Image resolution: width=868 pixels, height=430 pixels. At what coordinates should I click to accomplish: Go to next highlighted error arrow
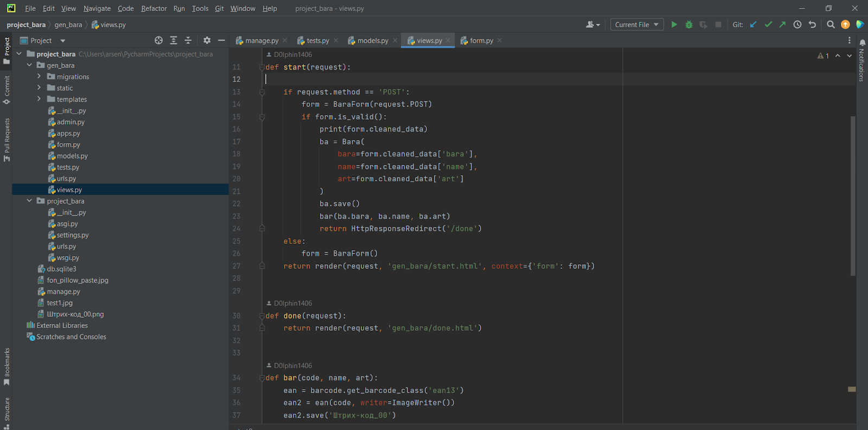[x=850, y=56]
